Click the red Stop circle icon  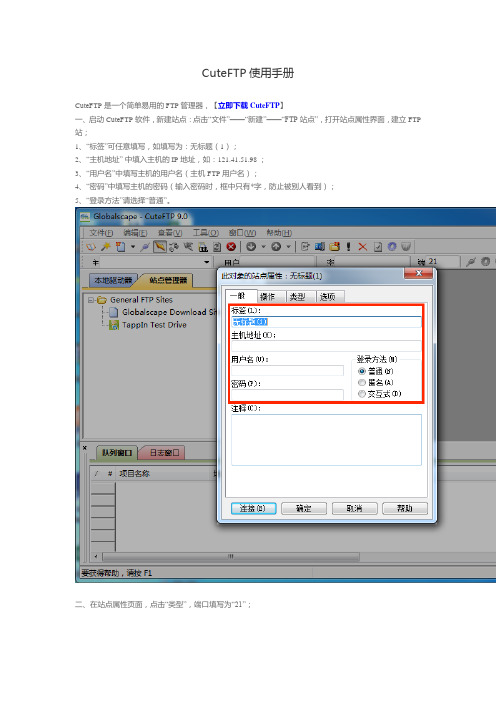tap(231, 246)
